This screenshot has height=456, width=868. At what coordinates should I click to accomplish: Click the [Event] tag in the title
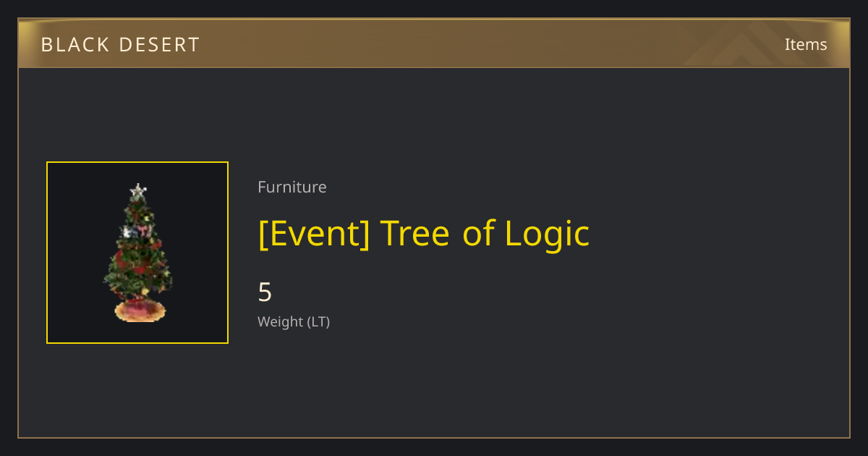(x=314, y=234)
